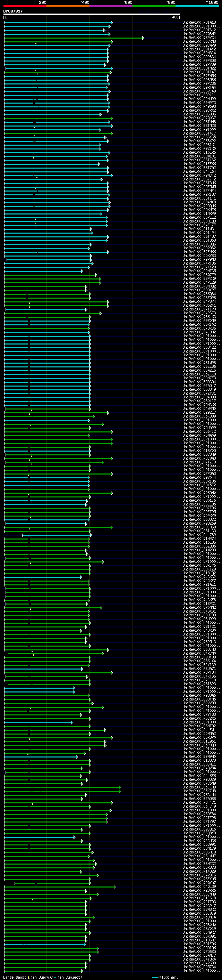Open hit UniRef100_Q6RYC4
The image size is (222, 980).
pyautogui.click(x=199, y=38)
